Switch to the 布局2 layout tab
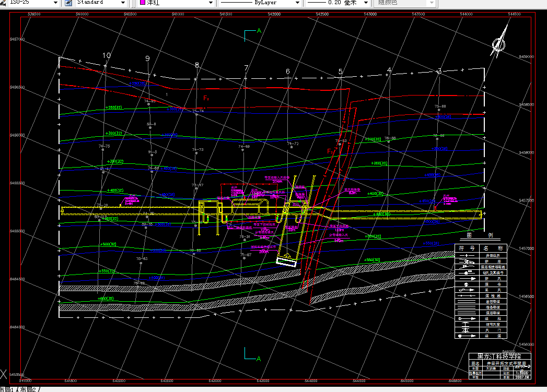Image resolution: width=547 pixels, height=392 pixels. [x=29, y=389]
